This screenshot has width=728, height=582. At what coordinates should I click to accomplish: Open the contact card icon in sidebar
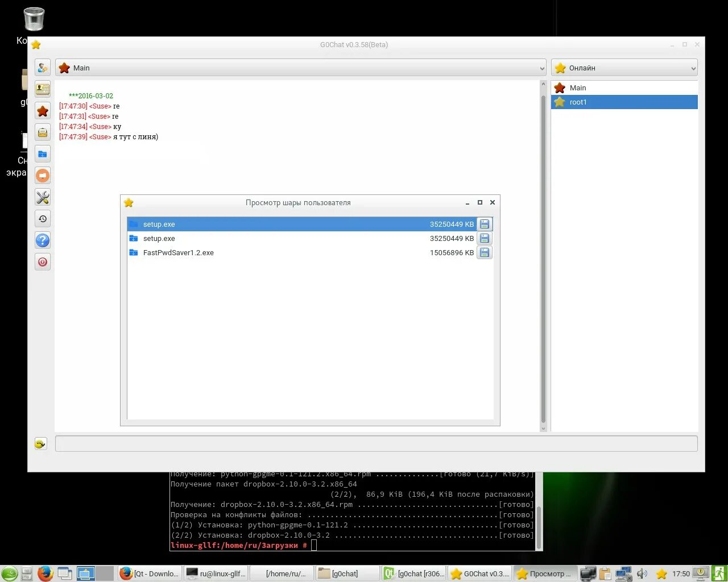tap(43, 89)
